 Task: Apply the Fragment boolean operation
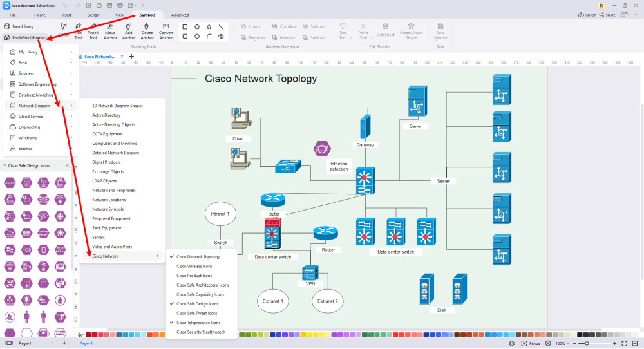(x=253, y=38)
